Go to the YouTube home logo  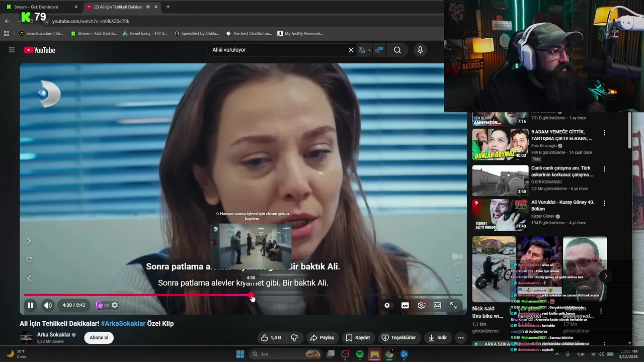click(39, 50)
